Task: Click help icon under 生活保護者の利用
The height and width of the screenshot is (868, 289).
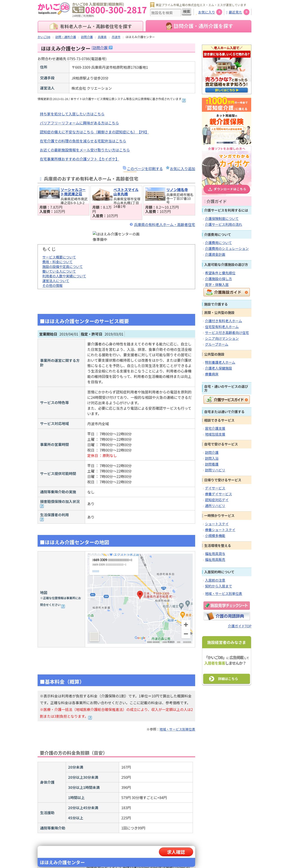Action: coord(42,519)
